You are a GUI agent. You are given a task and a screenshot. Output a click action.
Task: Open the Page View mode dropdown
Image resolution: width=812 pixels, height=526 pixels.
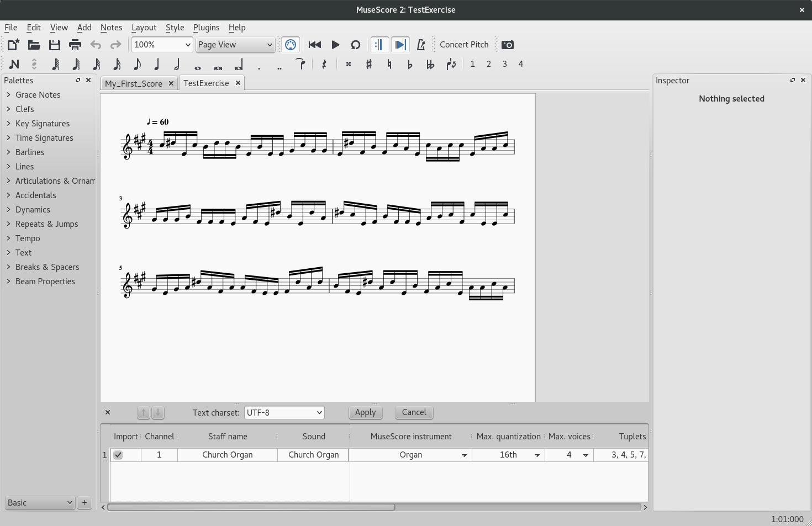pos(235,45)
